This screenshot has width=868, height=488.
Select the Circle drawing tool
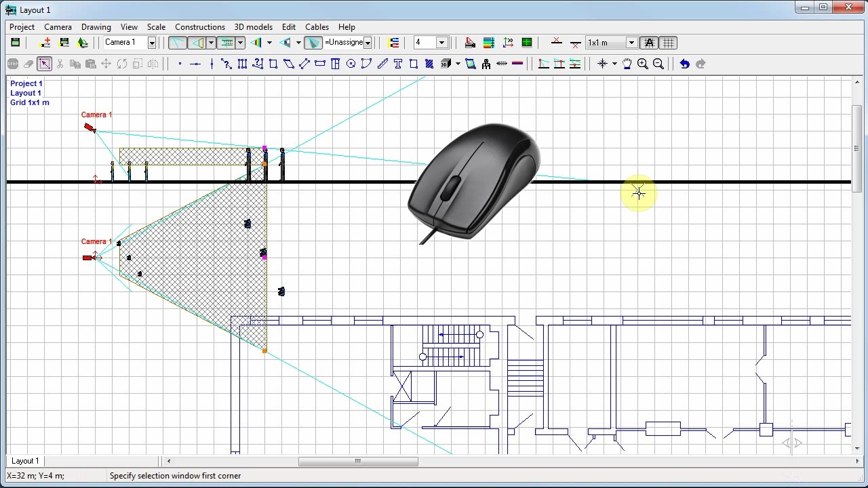click(351, 64)
